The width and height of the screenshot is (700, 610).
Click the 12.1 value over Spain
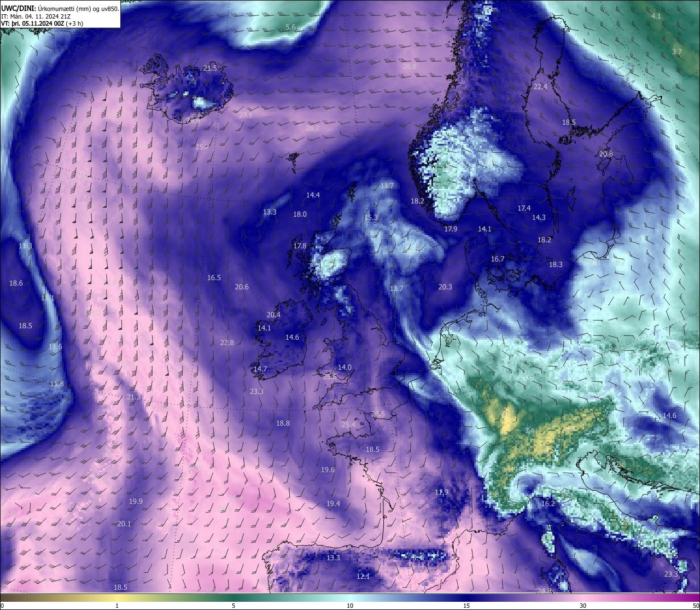point(363,576)
